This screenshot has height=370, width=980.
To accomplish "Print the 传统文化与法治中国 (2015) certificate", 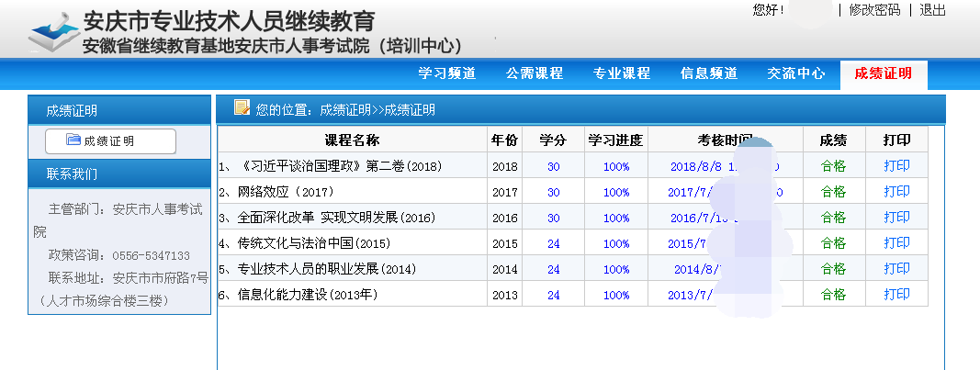I will coord(896,243).
